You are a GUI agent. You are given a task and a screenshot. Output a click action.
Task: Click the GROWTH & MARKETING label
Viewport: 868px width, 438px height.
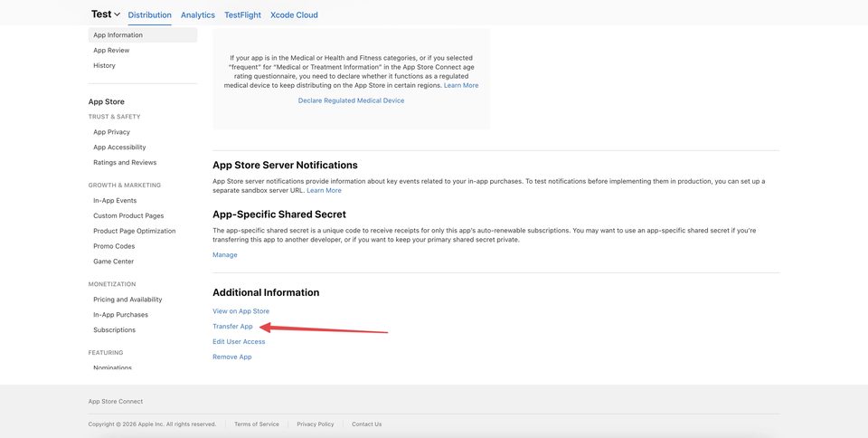[x=125, y=185]
